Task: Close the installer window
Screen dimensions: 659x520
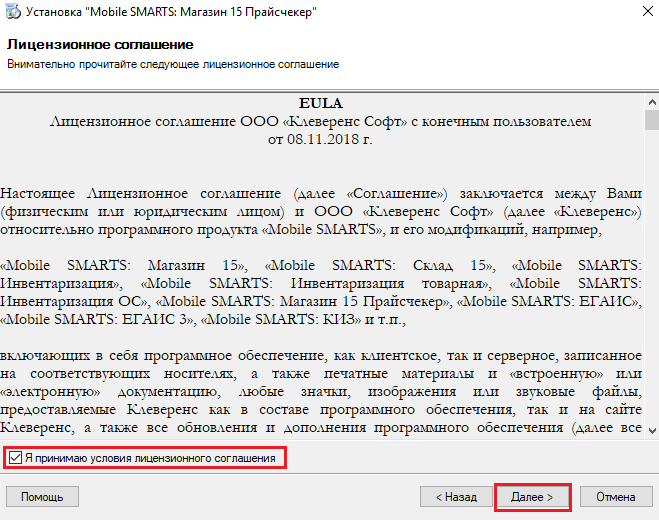Action: pos(648,11)
